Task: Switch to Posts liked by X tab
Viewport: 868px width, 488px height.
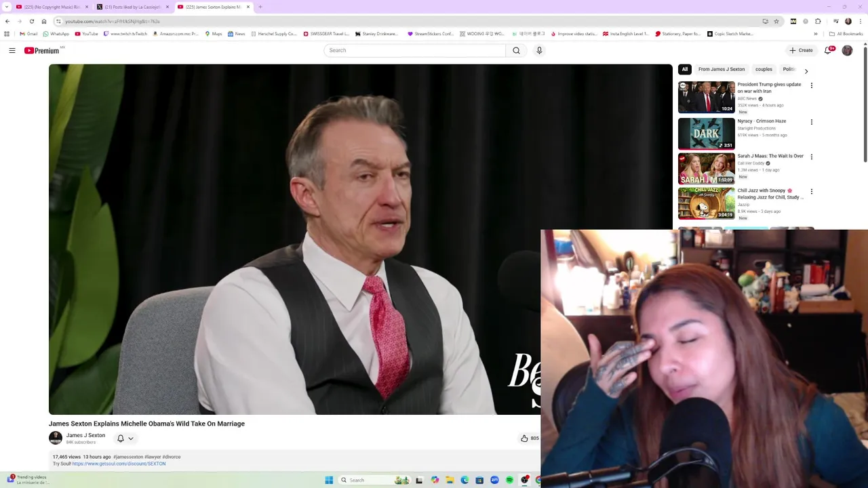Action: pos(133,7)
